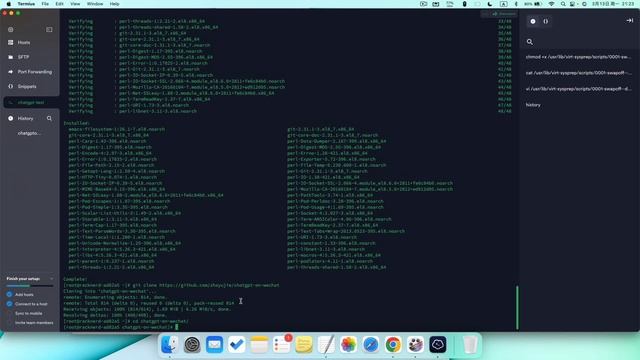
Task: Open the blue checkmark to-do app in Dock
Action: point(237,344)
